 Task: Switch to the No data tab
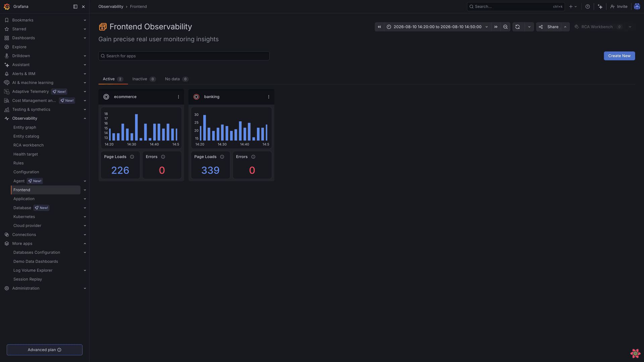coord(176,79)
